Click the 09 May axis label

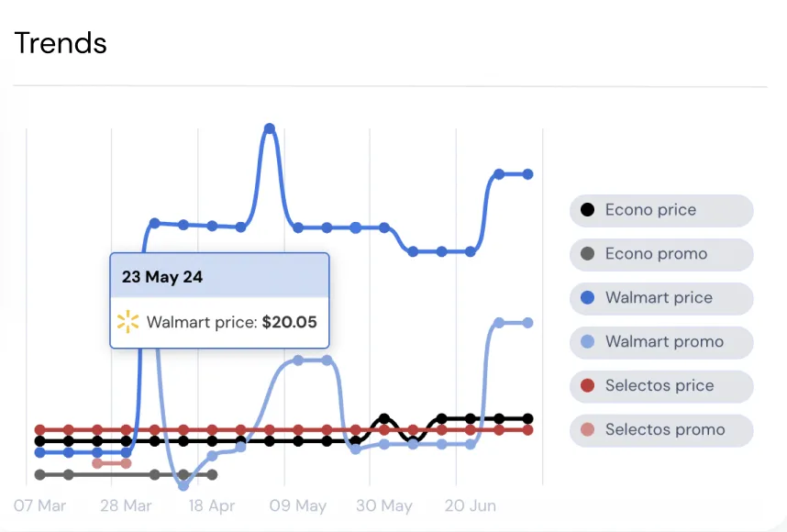point(297,505)
